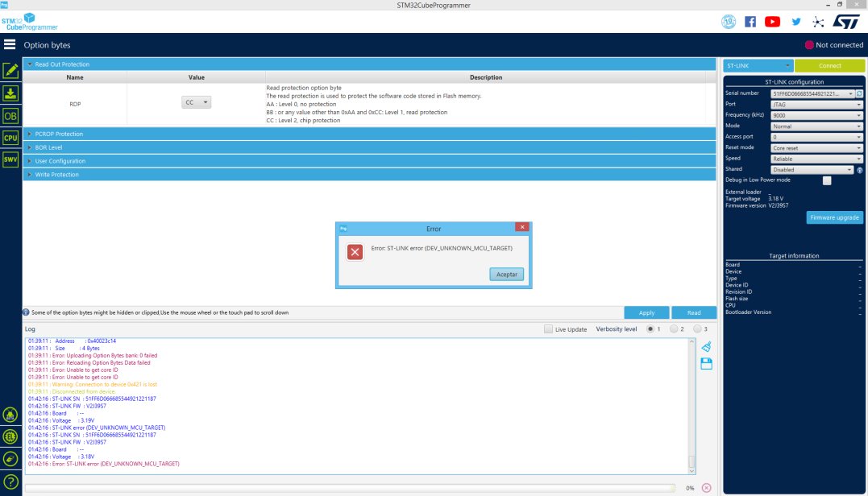Close the Error dialog with X

click(x=522, y=227)
